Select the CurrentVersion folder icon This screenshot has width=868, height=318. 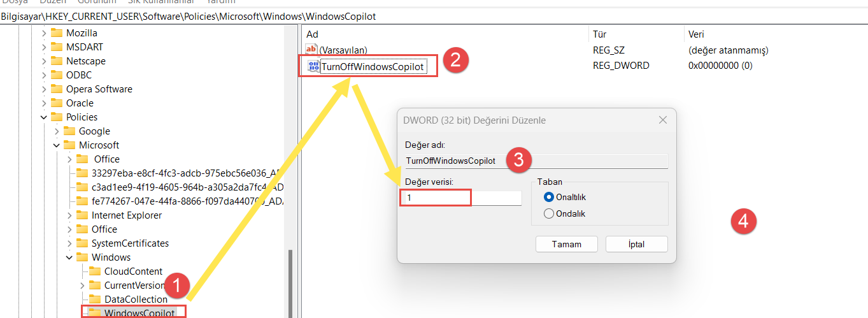pos(95,285)
